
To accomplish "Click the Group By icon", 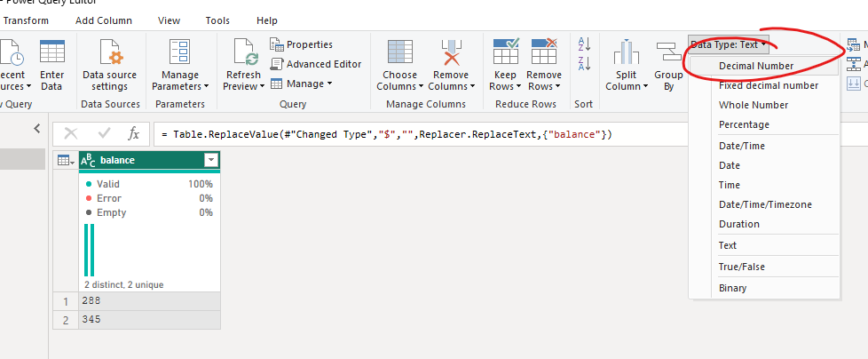I will (x=668, y=52).
